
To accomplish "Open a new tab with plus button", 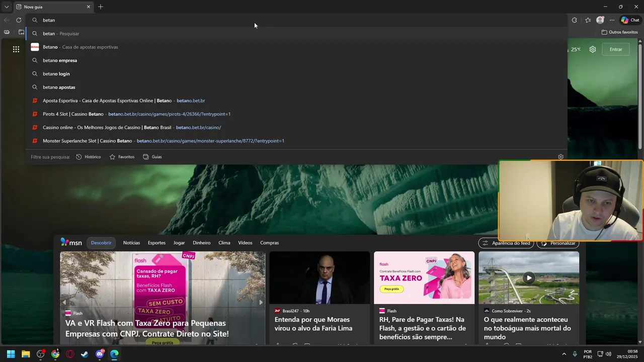I will pyautogui.click(x=101, y=7).
